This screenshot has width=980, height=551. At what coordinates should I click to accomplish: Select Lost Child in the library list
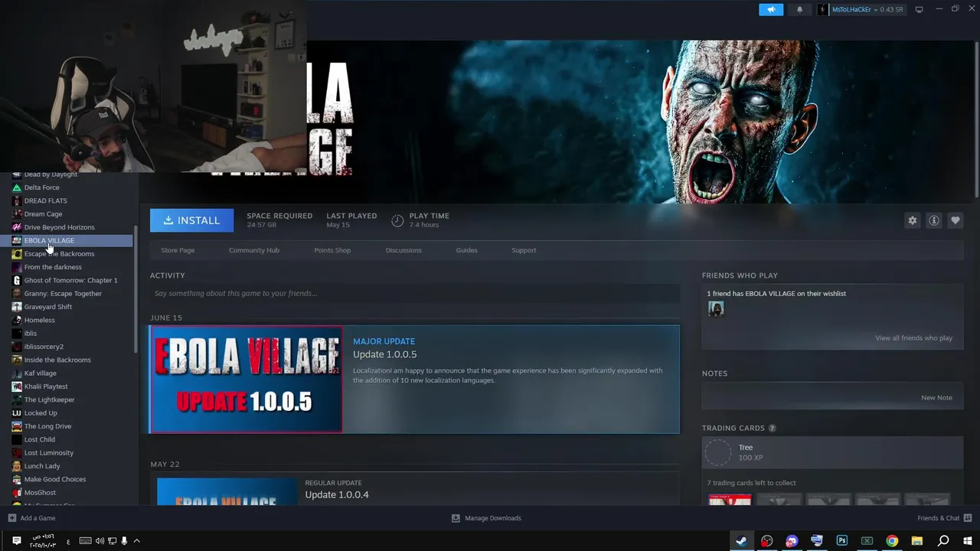39,439
